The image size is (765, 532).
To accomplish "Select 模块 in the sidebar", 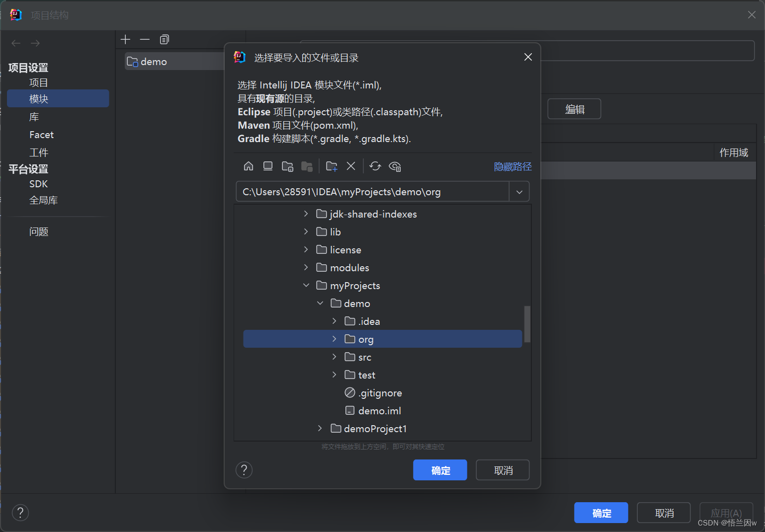I will (x=58, y=98).
